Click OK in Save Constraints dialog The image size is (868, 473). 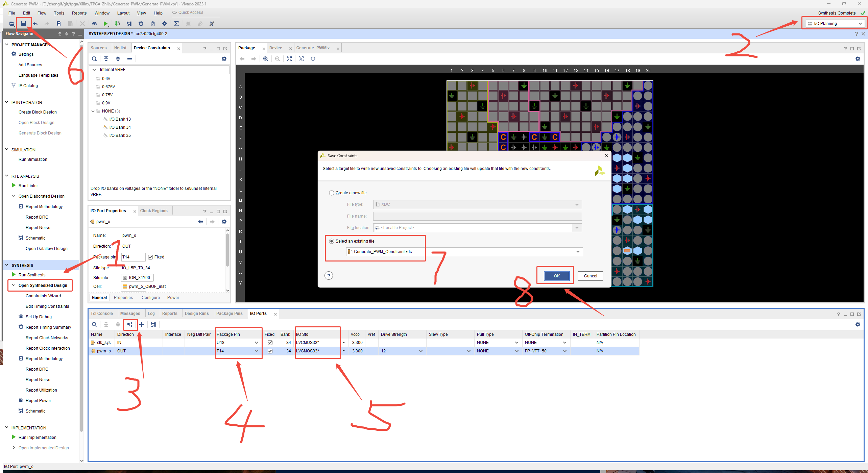(x=556, y=276)
